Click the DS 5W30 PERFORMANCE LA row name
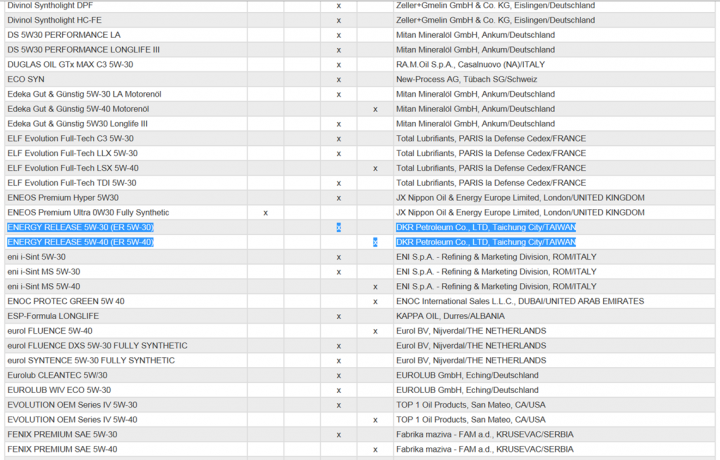The height and width of the screenshot is (460, 720). 64,35
